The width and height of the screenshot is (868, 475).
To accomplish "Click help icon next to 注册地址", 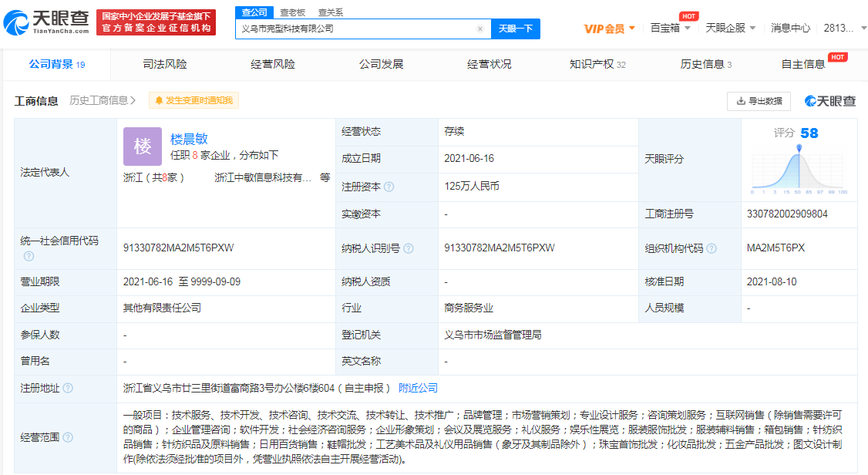I will click(x=68, y=388).
